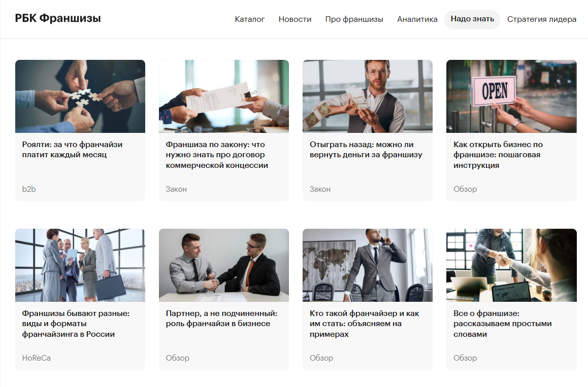Click the РБК Франшизы site logo
588x387 pixels.
click(x=58, y=19)
